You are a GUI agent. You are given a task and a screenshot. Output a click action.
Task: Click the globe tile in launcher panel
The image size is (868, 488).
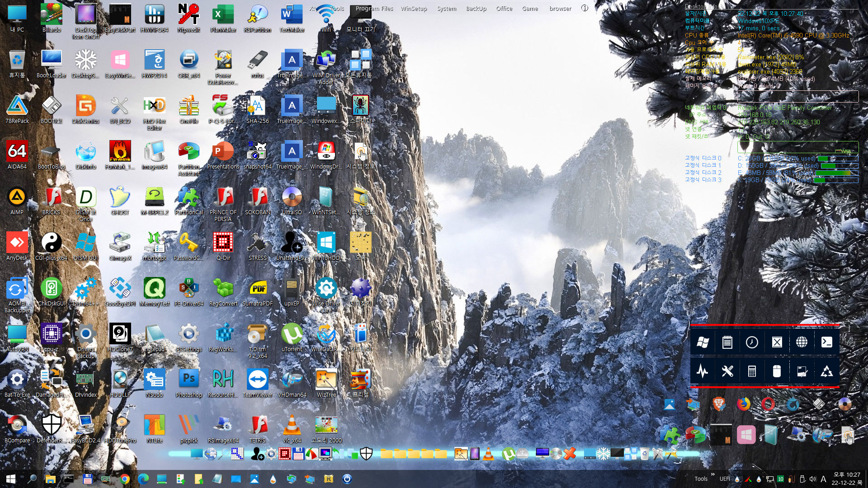(802, 342)
